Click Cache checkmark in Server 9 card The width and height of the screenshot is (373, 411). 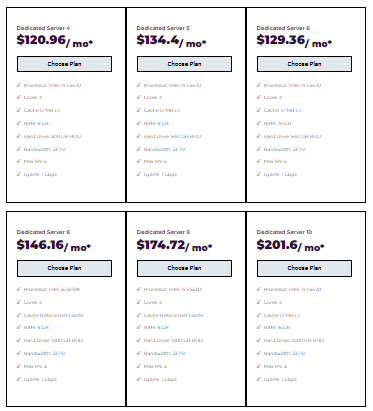pos(139,315)
